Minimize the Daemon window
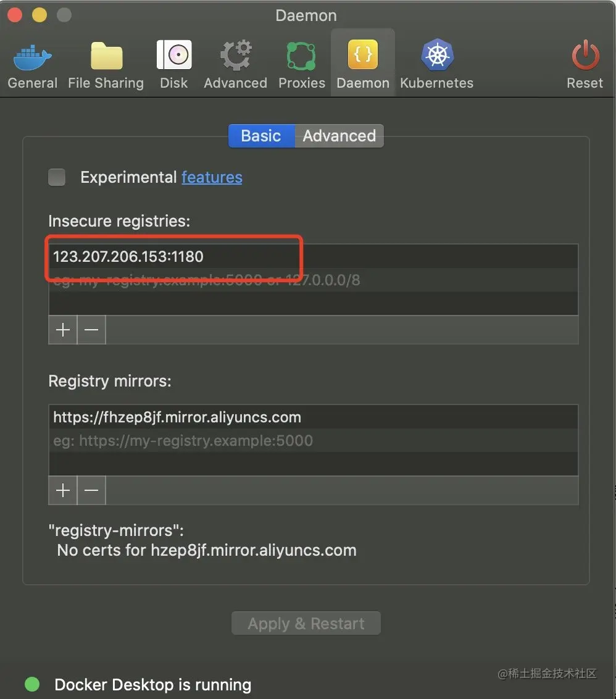Image resolution: width=616 pixels, height=699 pixels. [x=40, y=15]
